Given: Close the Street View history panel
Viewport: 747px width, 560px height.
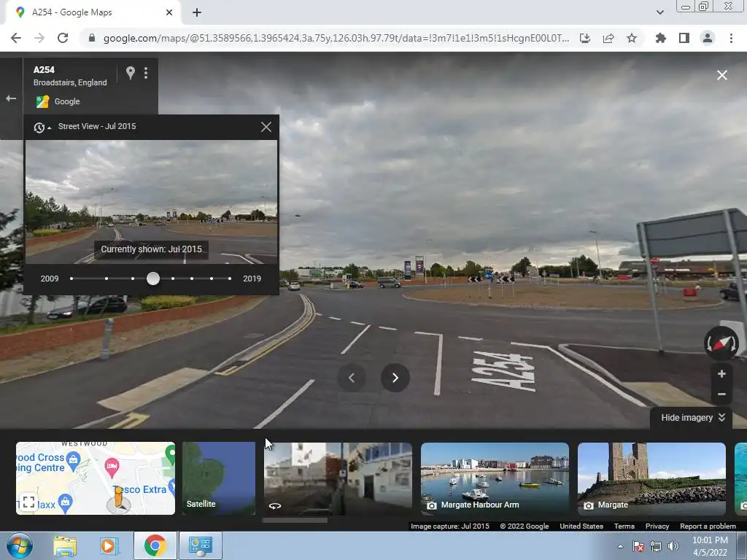Looking at the screenshot, I should tap(266, 127).
